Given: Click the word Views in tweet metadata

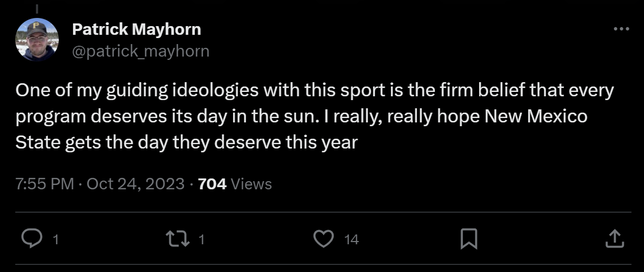Looking at the screenshot, I should pos(252,184).
